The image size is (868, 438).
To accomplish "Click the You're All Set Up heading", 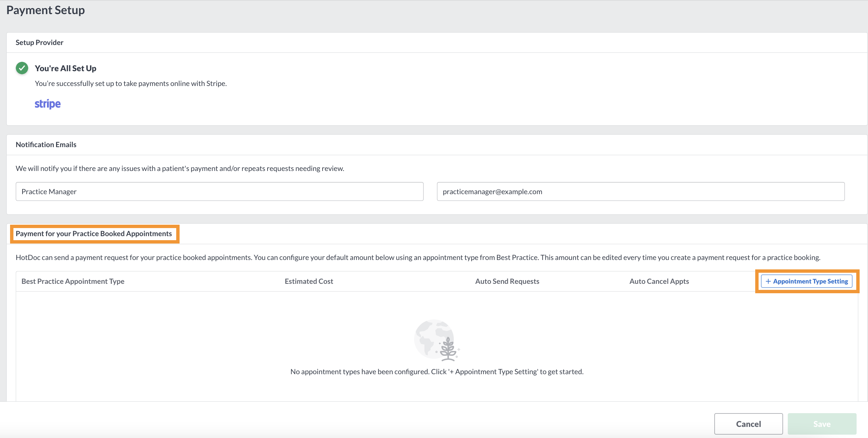I will coord(65,69).
